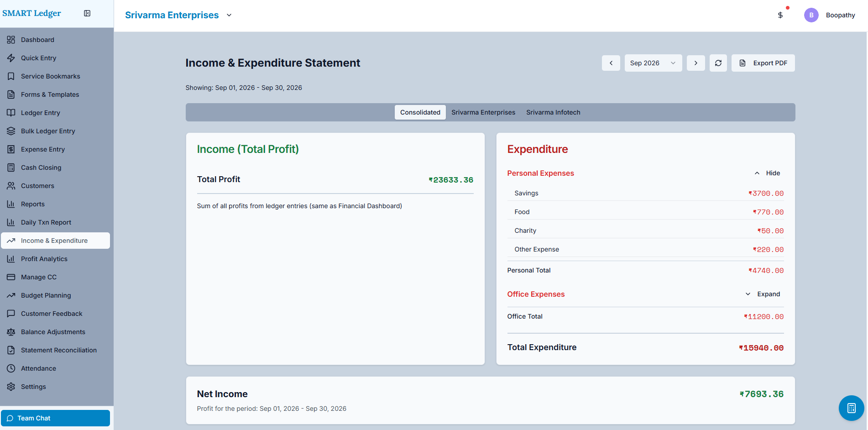Click the Showing date range text
Screen dimensions: 868x430
coord(244,88)
